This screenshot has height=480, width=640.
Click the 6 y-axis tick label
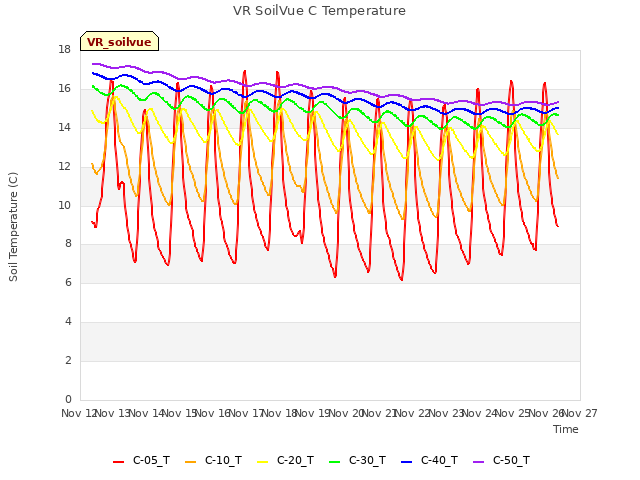(68, 282)
